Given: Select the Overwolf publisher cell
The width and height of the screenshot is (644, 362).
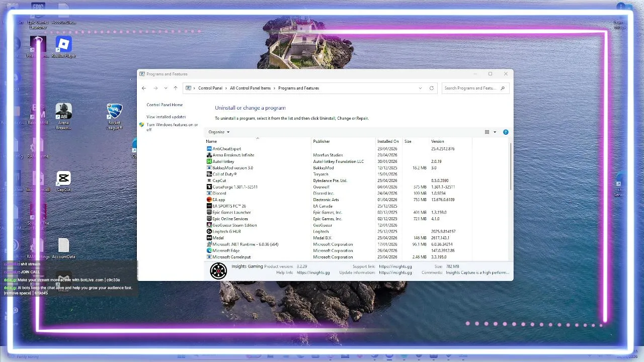Looking at the screenshot, I should coord(321,187).
